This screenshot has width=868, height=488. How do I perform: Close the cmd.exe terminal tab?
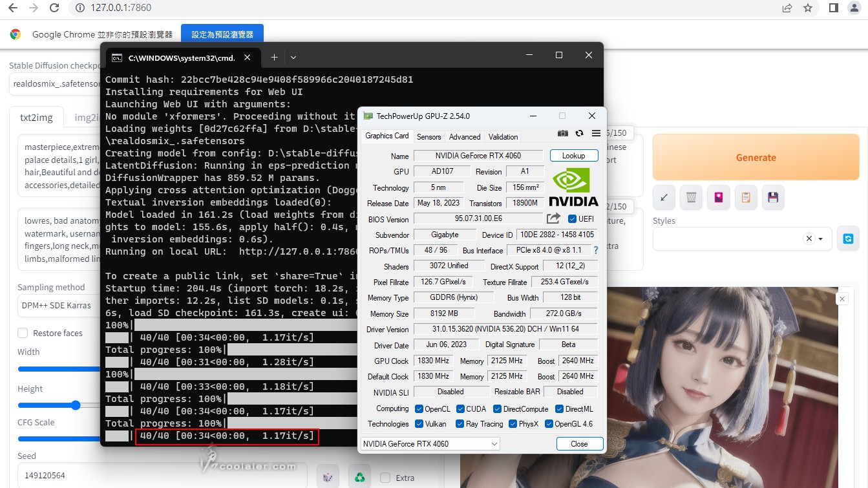coord(247,58)
